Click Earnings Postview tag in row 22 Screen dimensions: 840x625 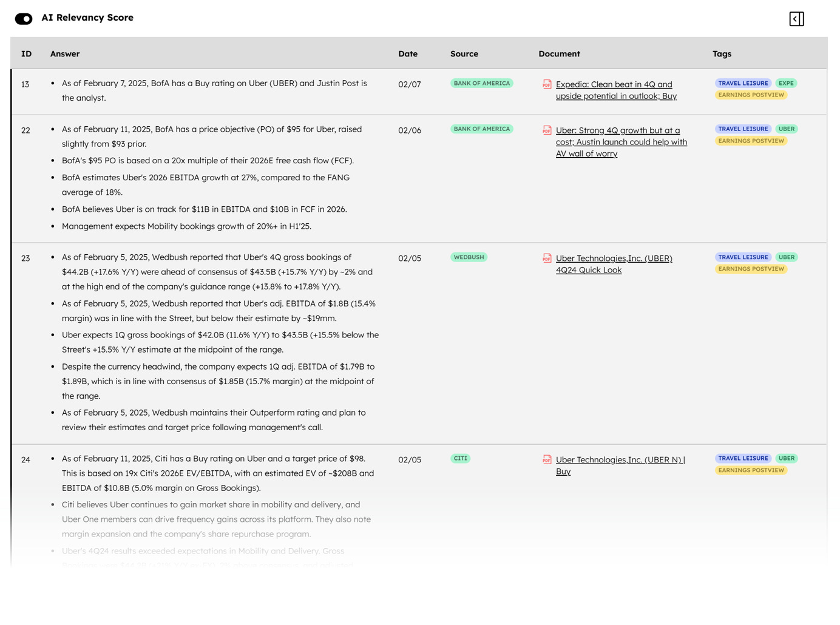751,141
